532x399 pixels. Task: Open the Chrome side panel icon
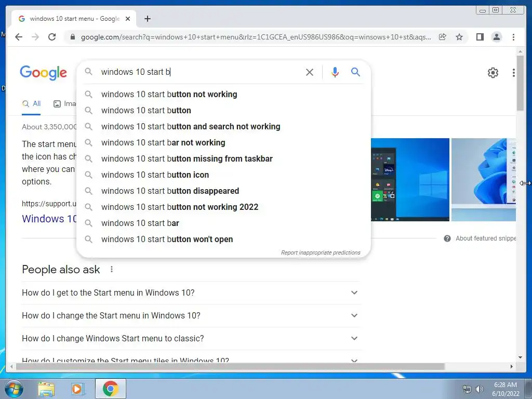click(480, 37)
